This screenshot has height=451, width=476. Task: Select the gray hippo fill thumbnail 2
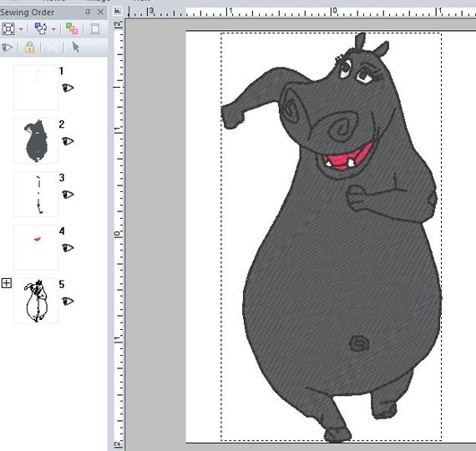click(x=36, y=140)
